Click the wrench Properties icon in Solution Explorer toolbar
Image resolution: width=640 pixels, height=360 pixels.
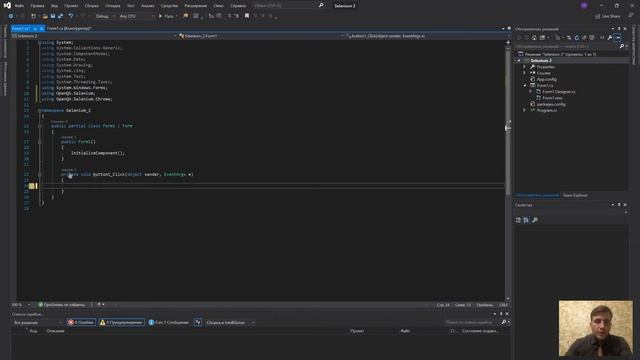[610, 38]
